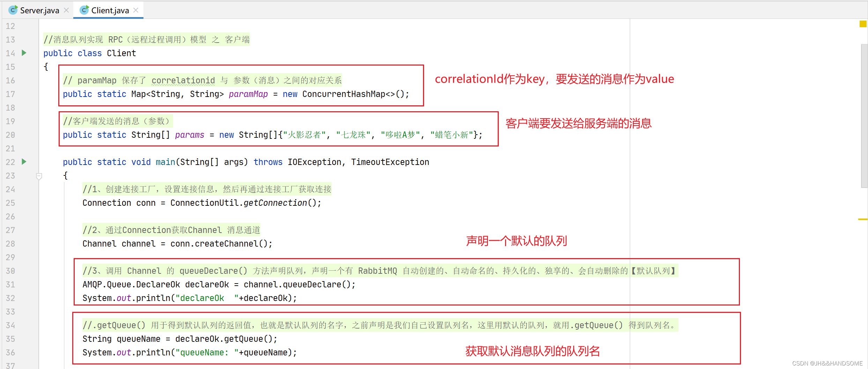Image resolution: width=868 pixels, height=369 pixels.
Task: Click createChannel call on line 28
Action: [227, 244]
